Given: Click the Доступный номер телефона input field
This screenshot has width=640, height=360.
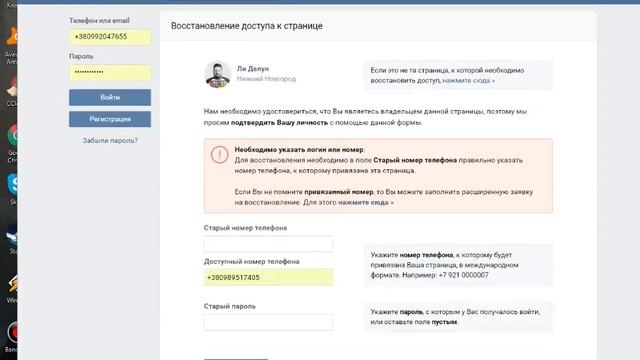Looking at the screenshot, I should click(268, 278).
